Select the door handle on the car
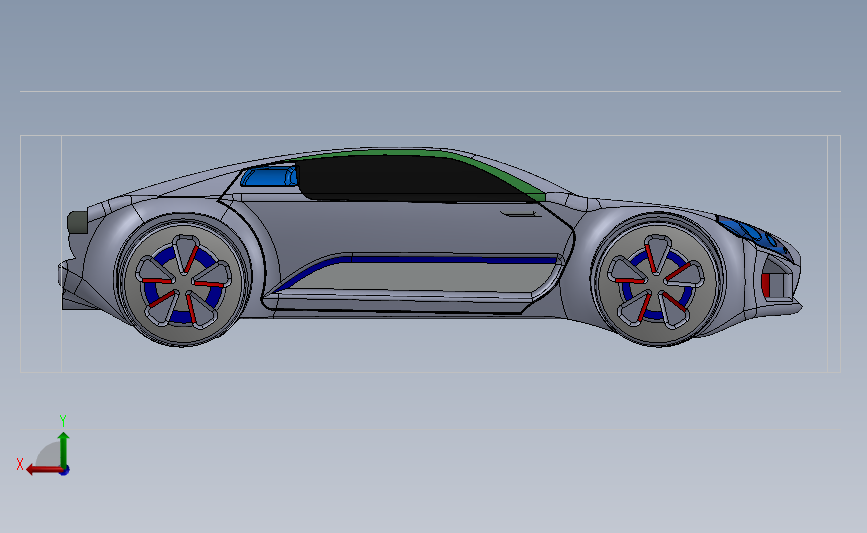867x533 pixels. tap(521, 214)
